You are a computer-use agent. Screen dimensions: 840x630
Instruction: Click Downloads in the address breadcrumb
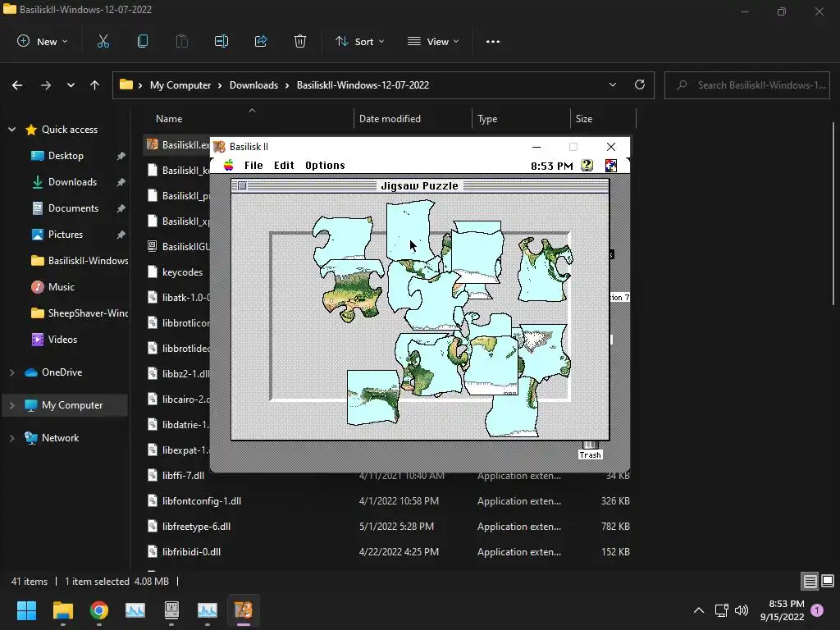[x=254, y=85]
